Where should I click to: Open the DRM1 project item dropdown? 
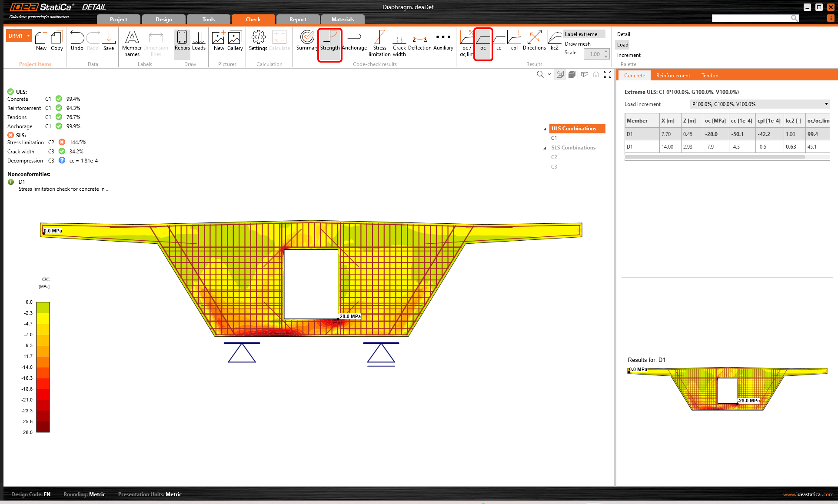click(29, 36)
